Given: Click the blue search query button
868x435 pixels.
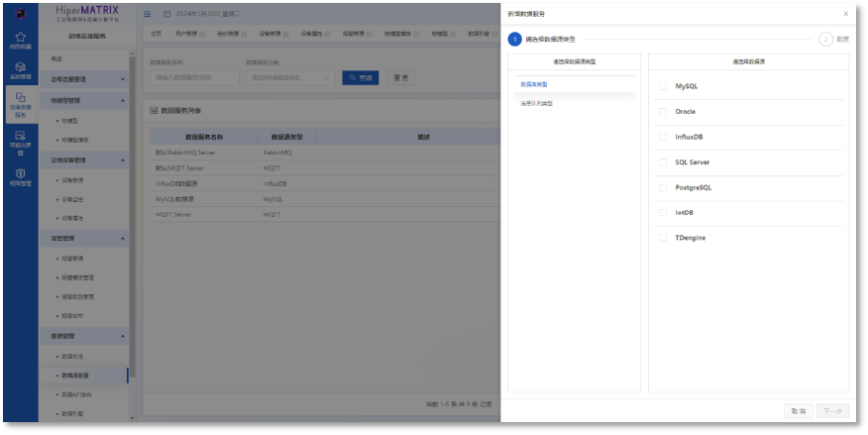Looking at the screenshot, I should click(x=361, y=78).
